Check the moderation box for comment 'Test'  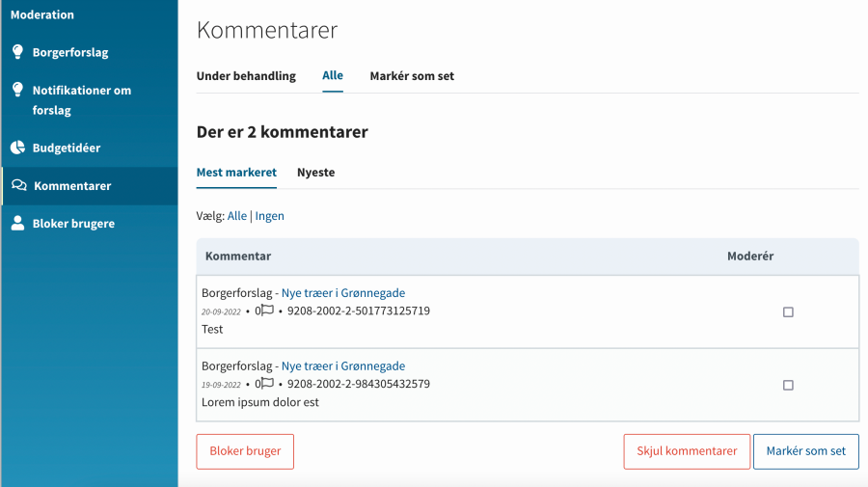(788, 312)
